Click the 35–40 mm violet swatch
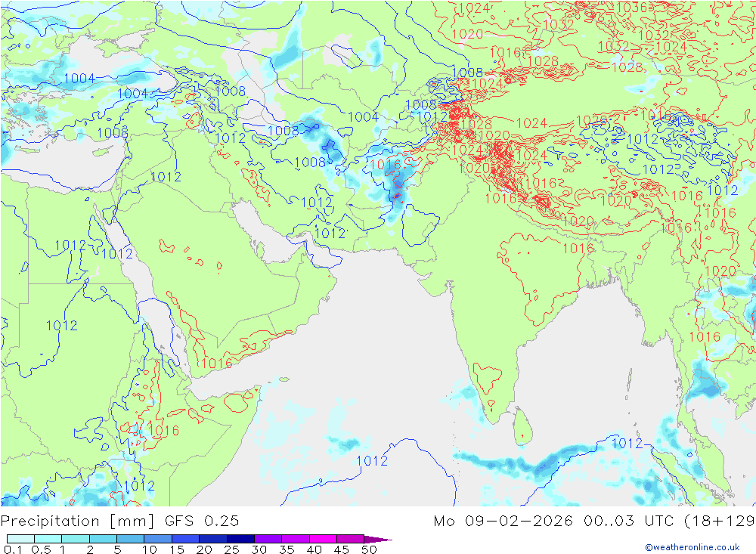This screenshot has height=554, width=756. click(x=296, y=539)
